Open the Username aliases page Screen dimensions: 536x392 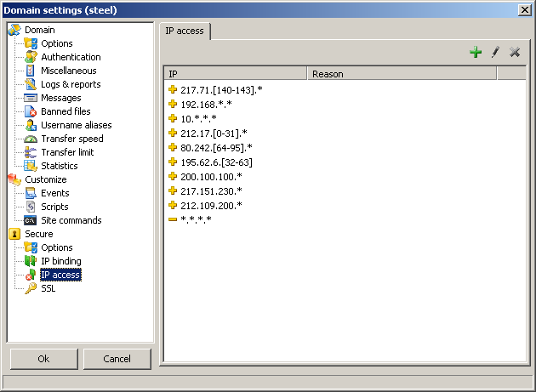(76, 125)
